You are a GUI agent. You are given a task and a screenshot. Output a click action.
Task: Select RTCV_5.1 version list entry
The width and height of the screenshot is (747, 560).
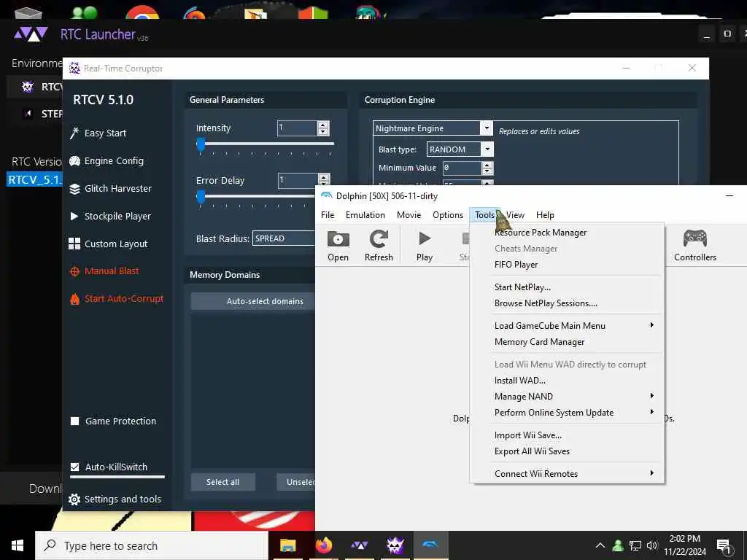(34, 180)
